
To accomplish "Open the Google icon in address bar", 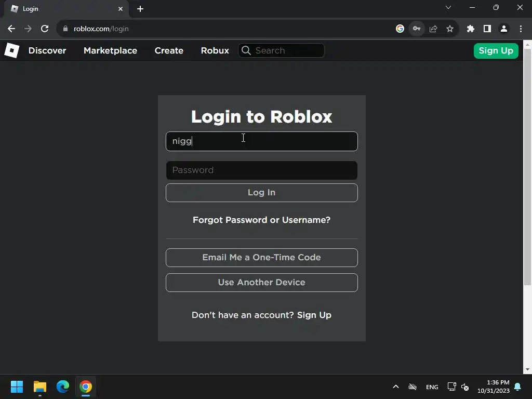I will coord(400,29).
